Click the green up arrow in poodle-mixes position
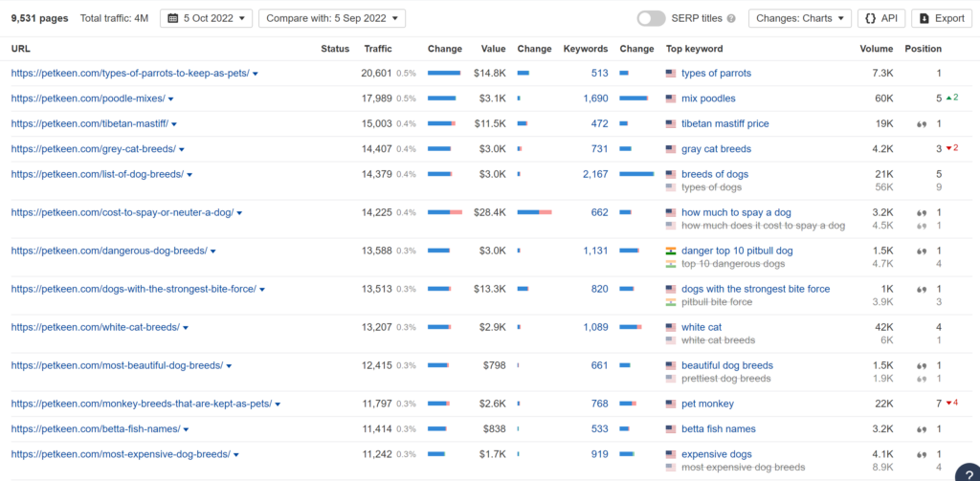 (948, 98)
